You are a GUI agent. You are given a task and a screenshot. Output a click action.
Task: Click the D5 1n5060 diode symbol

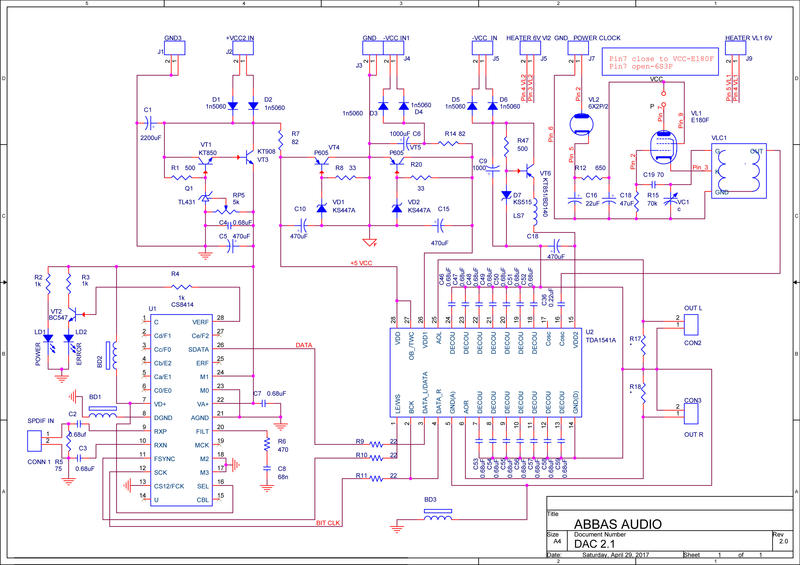coord(472,106)
